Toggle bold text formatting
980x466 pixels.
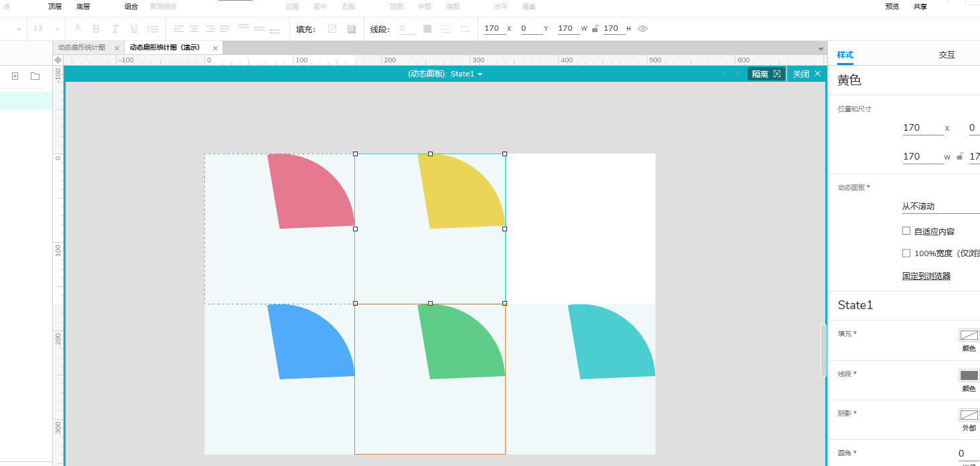96,29
